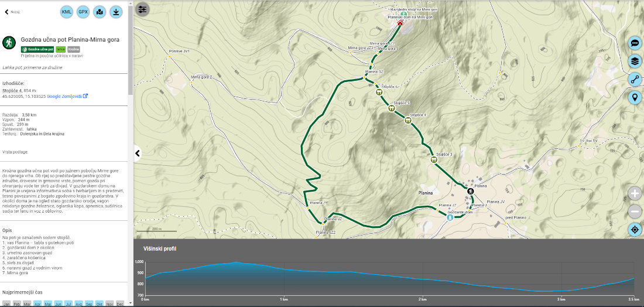The image size is (644, 307).
Task: Open the map layers button
Action: [635, 61]
